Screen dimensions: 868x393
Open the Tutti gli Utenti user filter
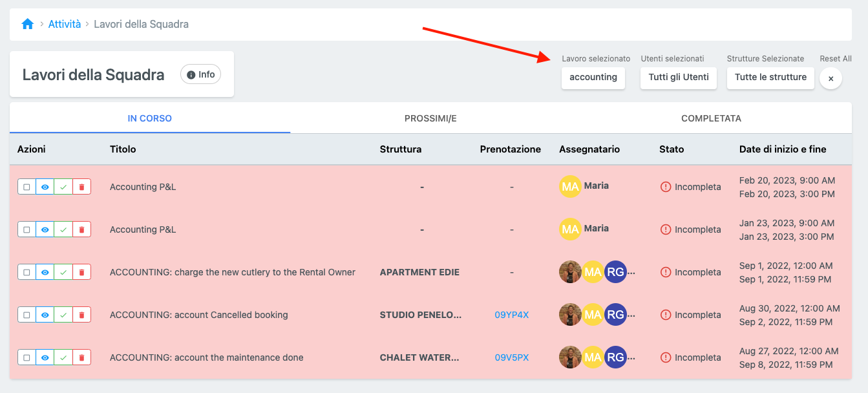[678, 78]
